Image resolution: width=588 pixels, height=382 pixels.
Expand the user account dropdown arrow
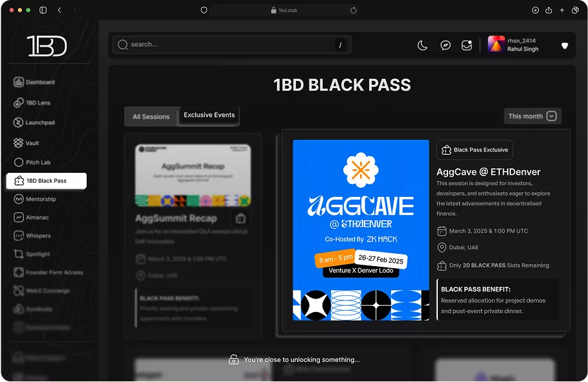(x=565, y=46)
